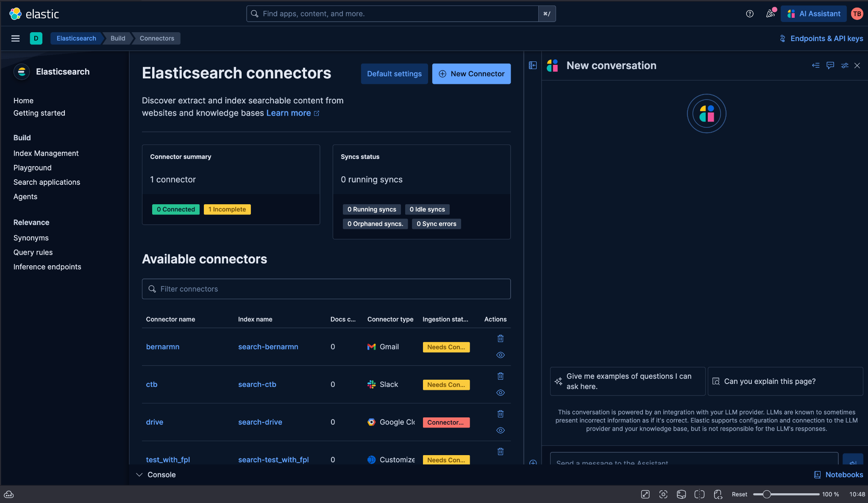Click the screenshot capture icon in bottom toolbar
Image resolution: width=868 pixels, height=503 pixels.
pyautogui.click(x=663, y=494)
